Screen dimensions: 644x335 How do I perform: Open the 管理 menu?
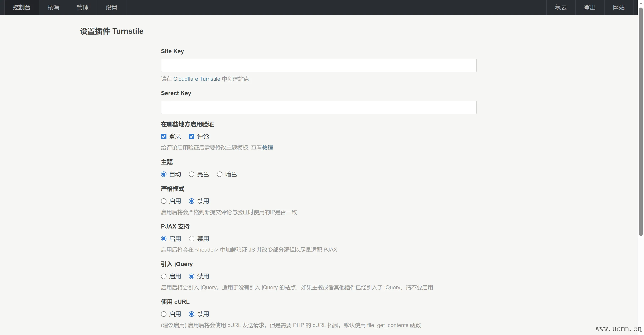click(x=83, y=8)
